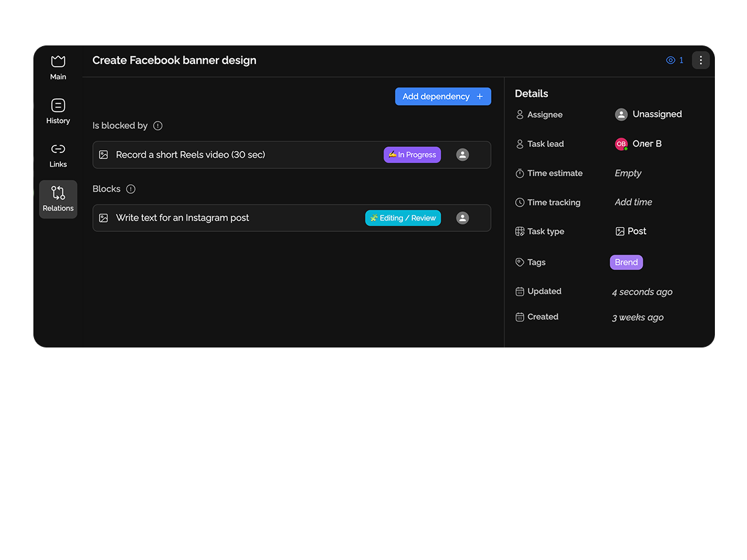Click the Add dependency button
The width and height of the screenshot is (747, 560).
click(442, 96)
